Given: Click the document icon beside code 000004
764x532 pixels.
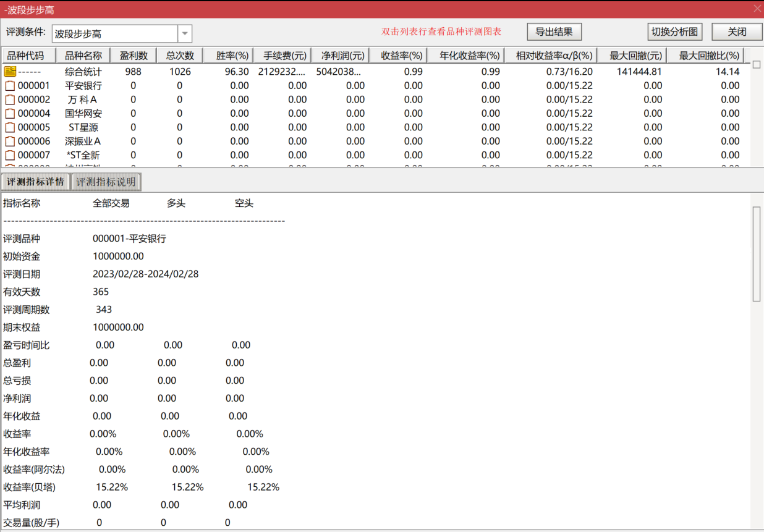Looking at the screenshot, I should coord(10,114).
